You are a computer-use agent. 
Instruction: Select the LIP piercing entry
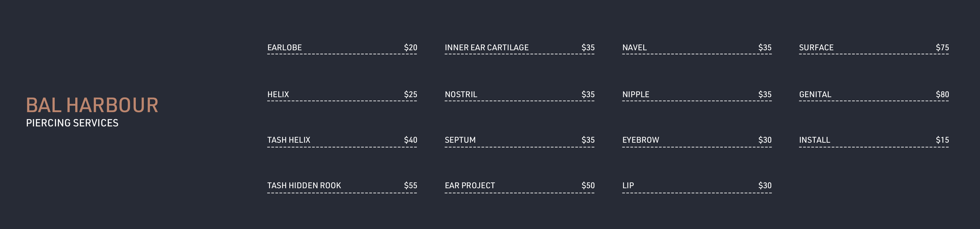[x=628, y=186]
